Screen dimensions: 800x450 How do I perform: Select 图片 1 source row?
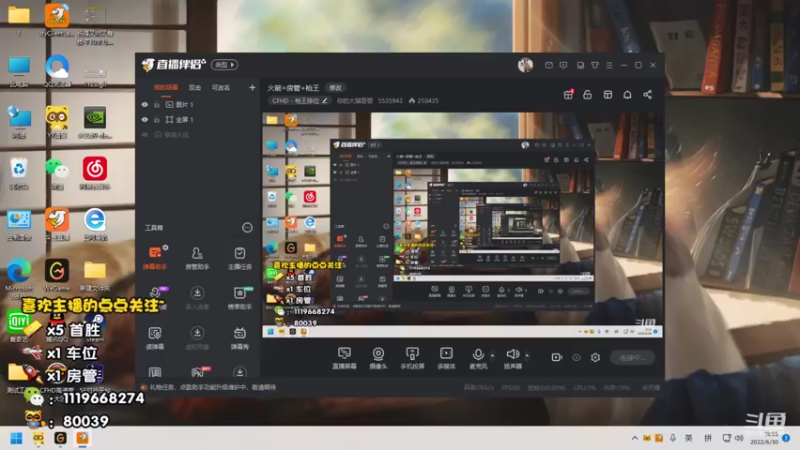tap(198, 105)
